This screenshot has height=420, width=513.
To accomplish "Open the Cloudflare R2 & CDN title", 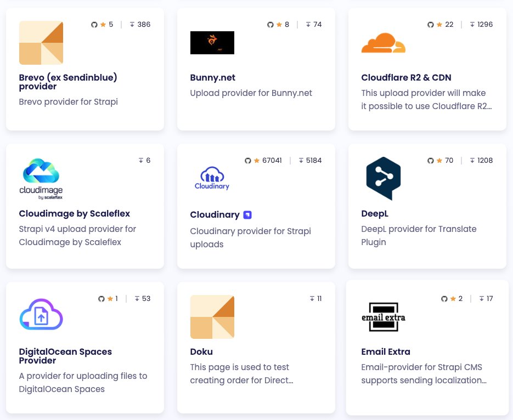I will coord(407,77).
